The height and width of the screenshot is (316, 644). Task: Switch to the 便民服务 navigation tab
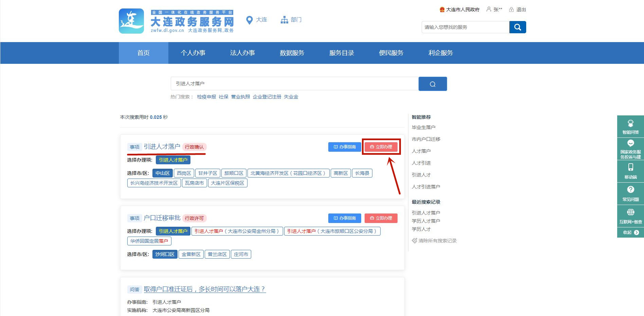[391, 53]
